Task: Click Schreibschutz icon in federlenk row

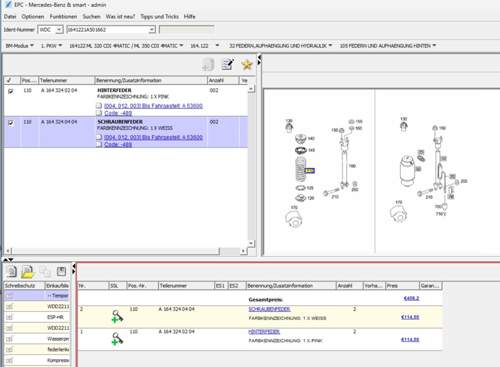Action: click(x=9, y=350)
